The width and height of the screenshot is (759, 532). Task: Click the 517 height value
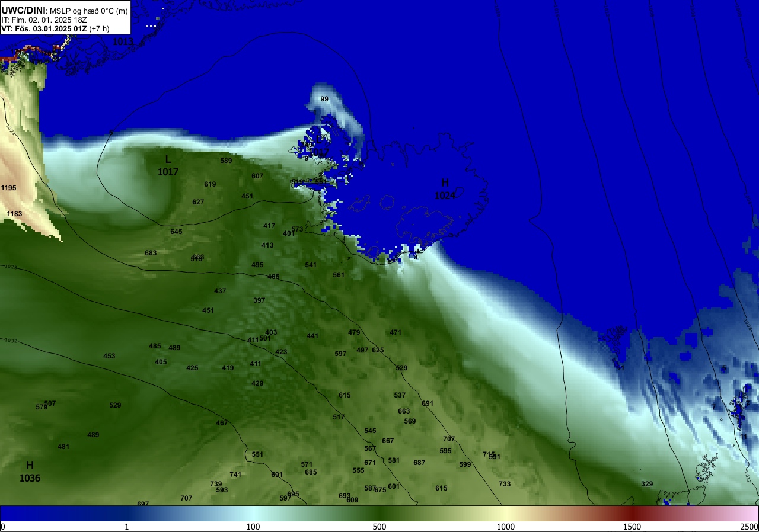(x=339, y=417)
